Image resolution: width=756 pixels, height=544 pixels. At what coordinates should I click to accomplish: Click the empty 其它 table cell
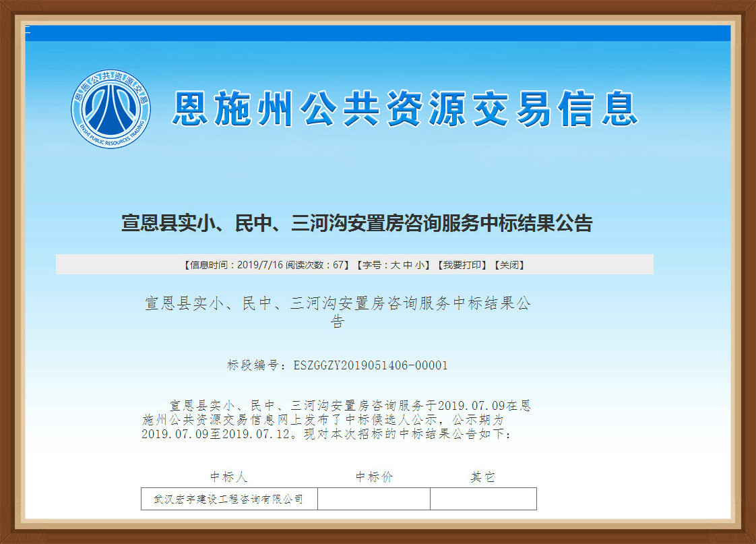point(484,499)
